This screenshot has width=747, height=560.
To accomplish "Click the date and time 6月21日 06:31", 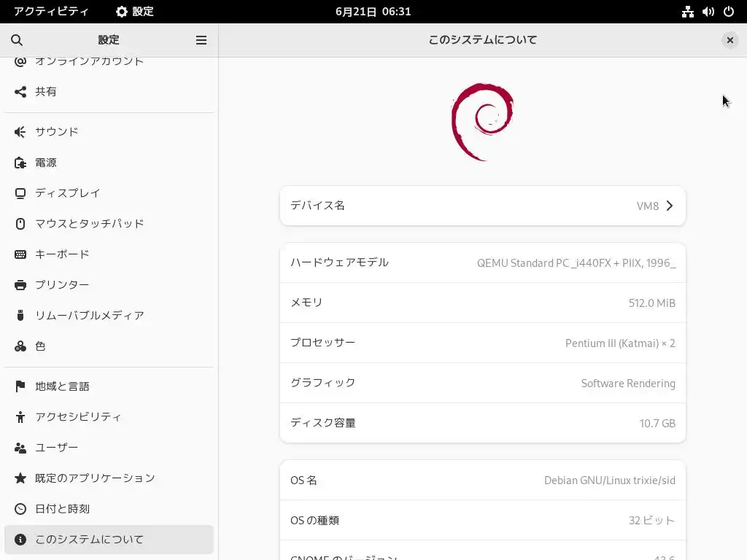I will click(x=373, y=12).
